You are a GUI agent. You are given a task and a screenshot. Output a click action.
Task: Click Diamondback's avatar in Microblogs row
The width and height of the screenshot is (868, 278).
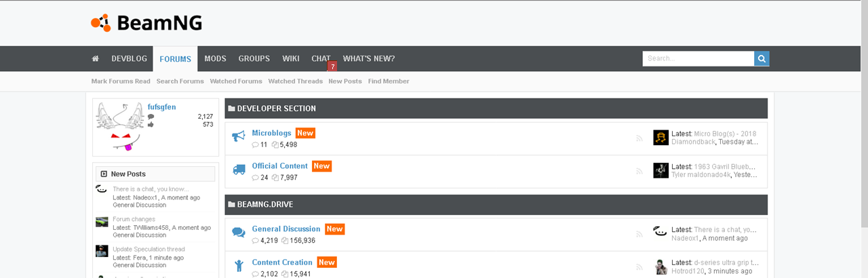[x=660, y=138]
